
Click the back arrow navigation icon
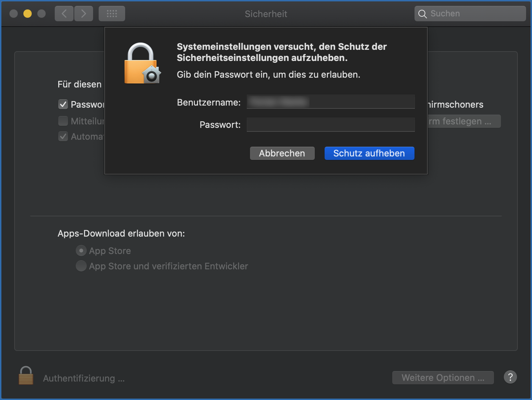(64, 13)
